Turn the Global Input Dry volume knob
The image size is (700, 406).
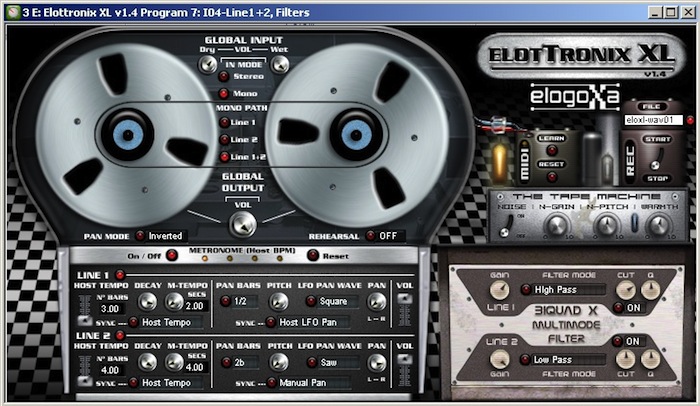[207, 65]
